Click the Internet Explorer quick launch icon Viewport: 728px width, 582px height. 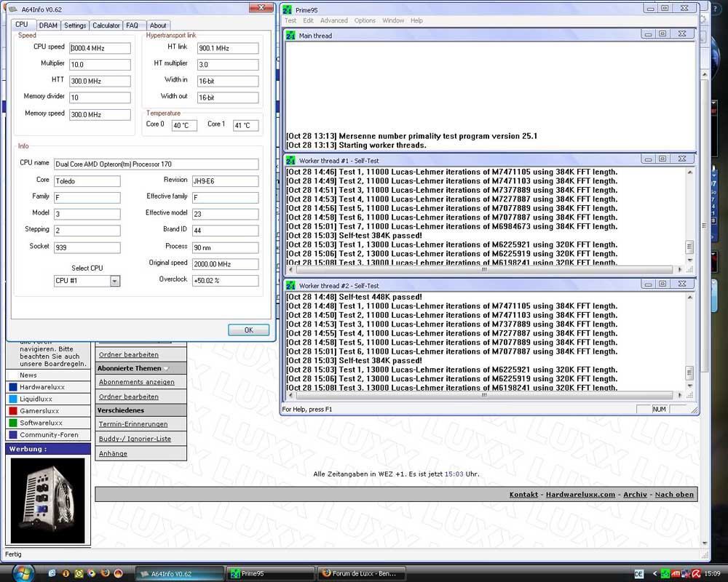(x=52, y=573)
